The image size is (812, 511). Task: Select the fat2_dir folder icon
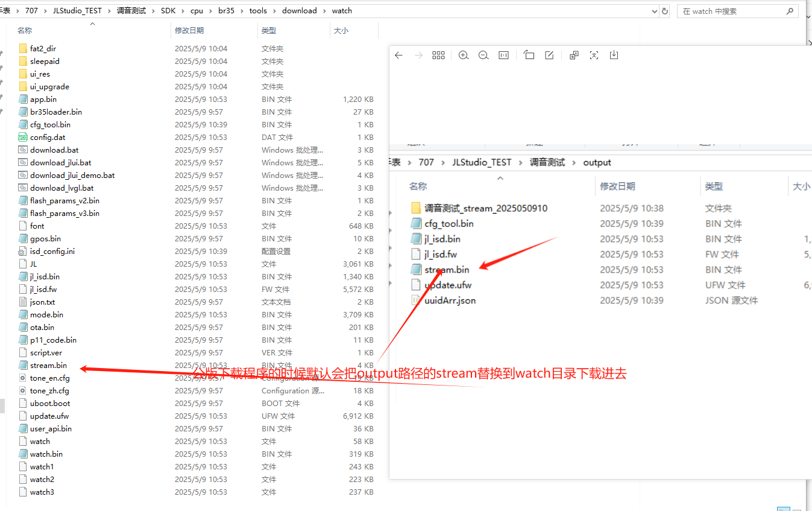[x=23, y=48]
